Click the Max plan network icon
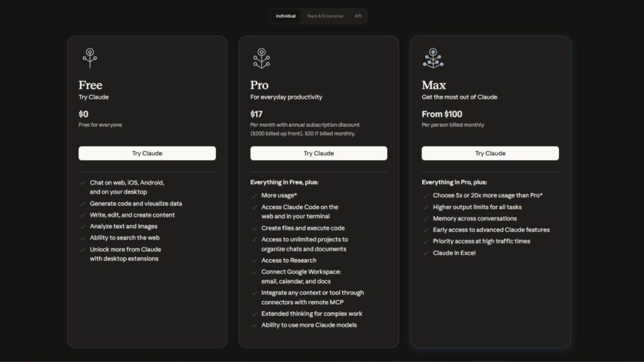This screenshot has height=362, width=644. (433, 58)
